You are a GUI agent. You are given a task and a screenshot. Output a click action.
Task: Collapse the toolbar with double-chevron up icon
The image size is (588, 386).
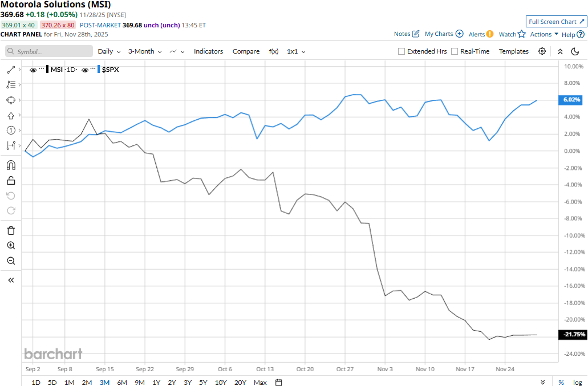click(560, 52)
